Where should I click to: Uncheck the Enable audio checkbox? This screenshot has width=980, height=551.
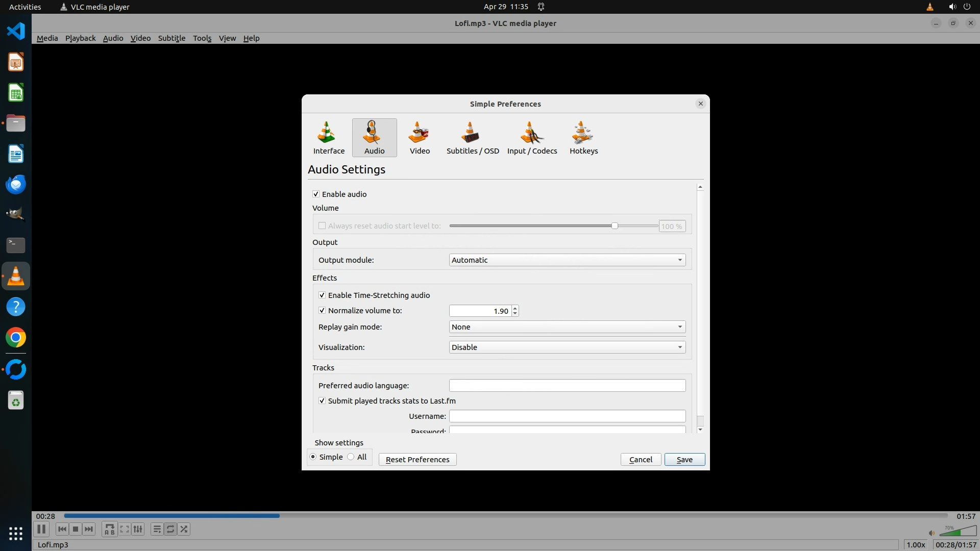316,194
